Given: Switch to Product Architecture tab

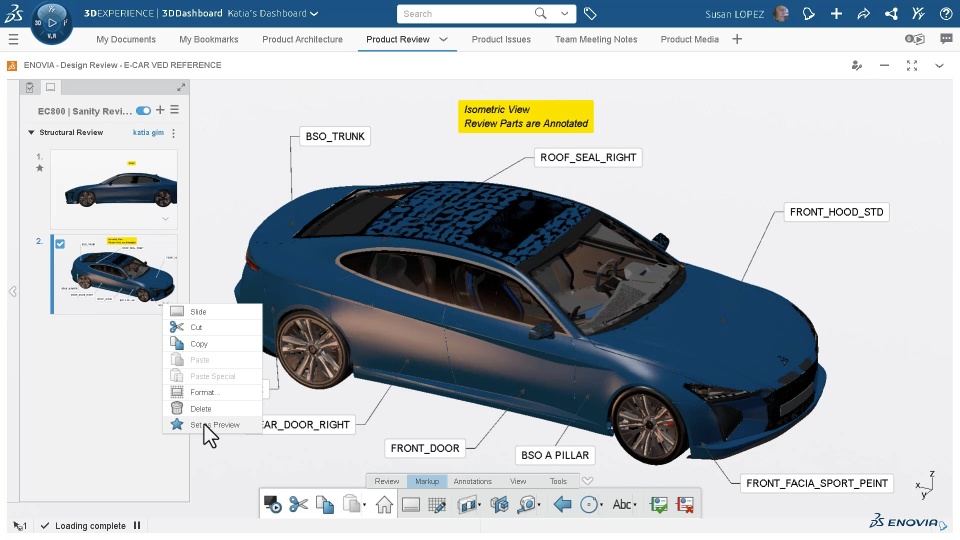Looking at the screenshot, I should click(x=302, y=39).
